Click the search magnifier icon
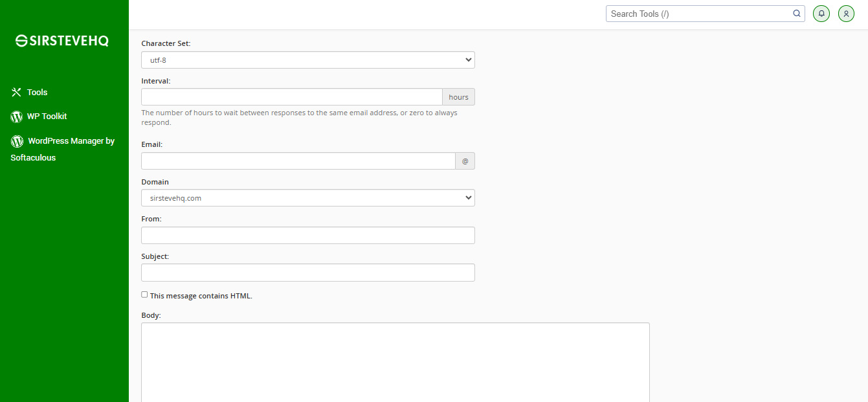This screenshot has height=402, width=868. pyautogui.click(x=797, y=14)
